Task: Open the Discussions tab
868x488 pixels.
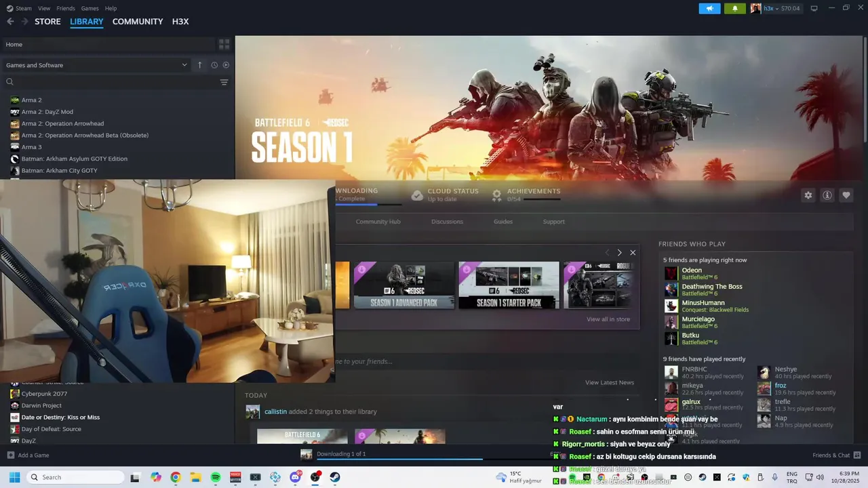Action: click(447, 222)
